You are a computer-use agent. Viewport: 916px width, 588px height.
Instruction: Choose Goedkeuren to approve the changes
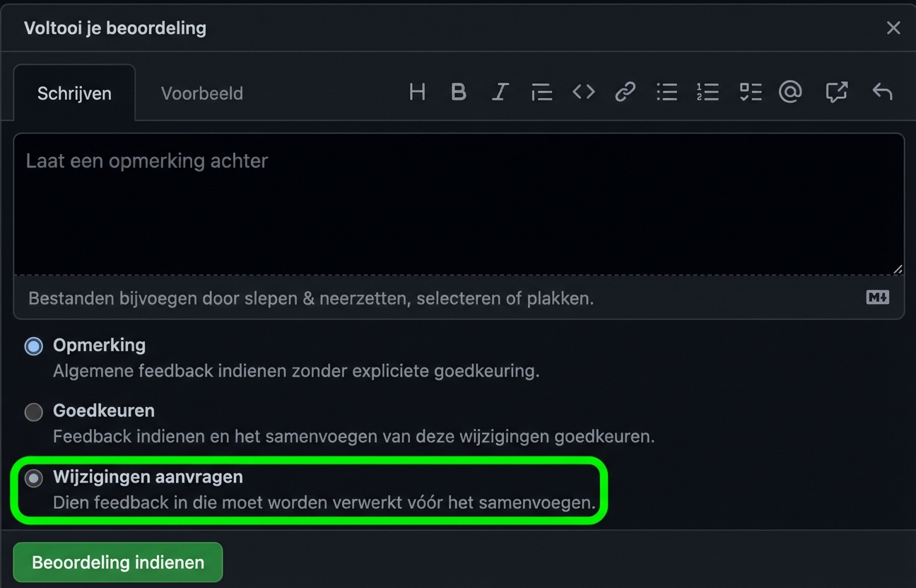(x=33, y=411)
